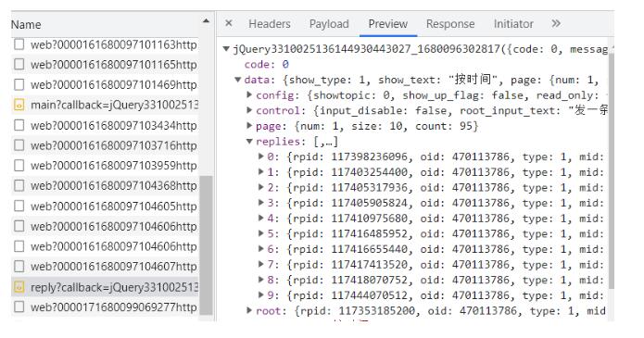Open the Response tab
Image resolution: width=644 pixels, height=338 pixels.
point(450,24)
